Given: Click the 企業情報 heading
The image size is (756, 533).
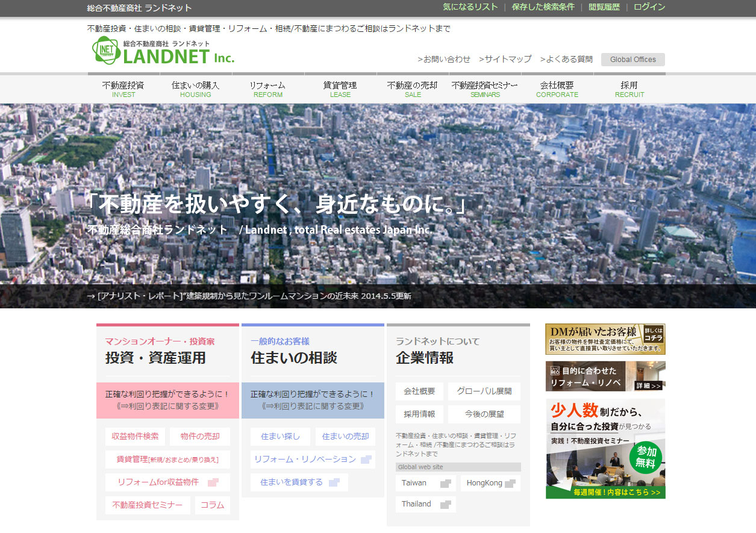Looking at the screenshot, I should tap(425, 358).
